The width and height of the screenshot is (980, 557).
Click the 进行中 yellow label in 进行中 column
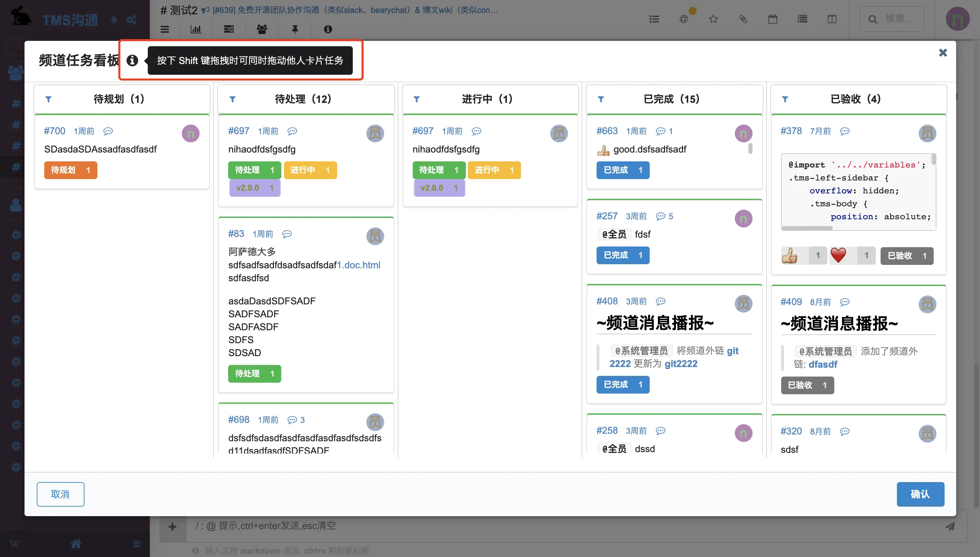pos(494,170)
